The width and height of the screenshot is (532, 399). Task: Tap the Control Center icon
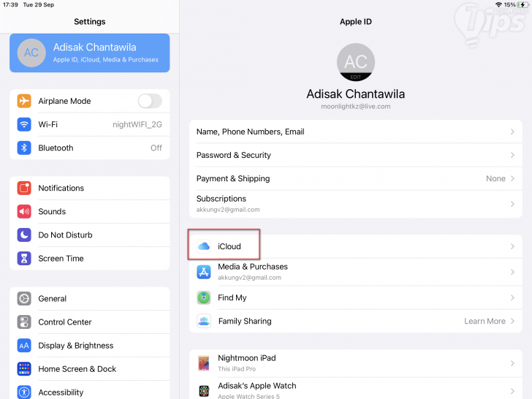coord(24,322)
